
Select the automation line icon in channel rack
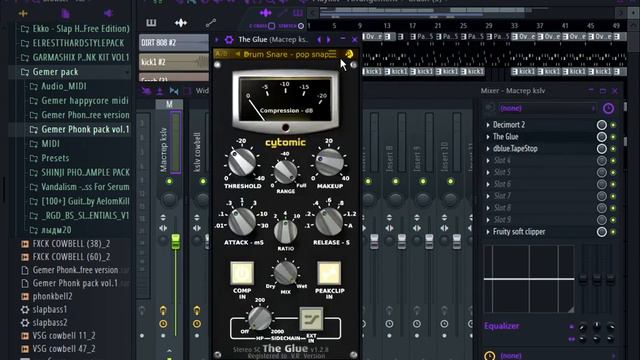pos(211,23)
